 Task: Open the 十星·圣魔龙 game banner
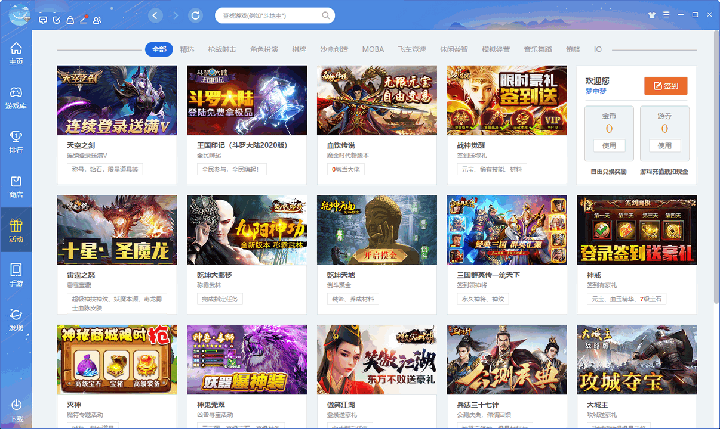[117, 230]
